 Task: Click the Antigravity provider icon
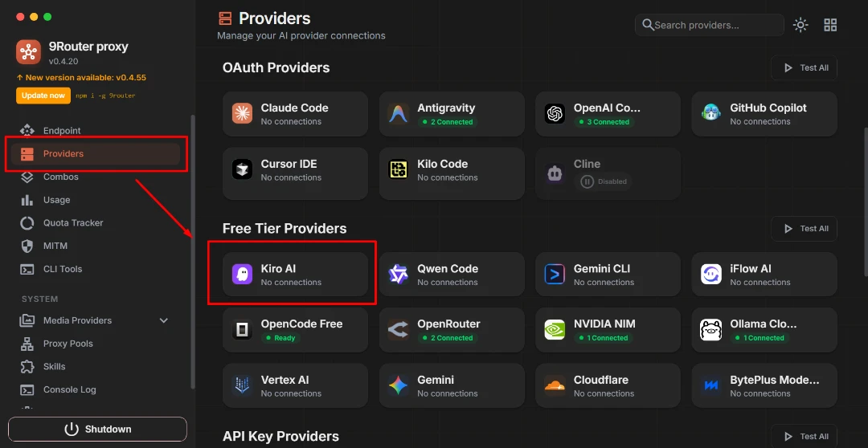click(x=398, y=114)
